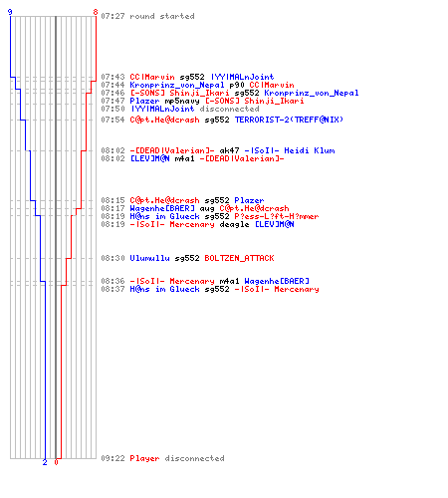Screen dimensions: 448x498
Task: Click the |YY|MALnJoint disconnected entry
Action: 195,109
